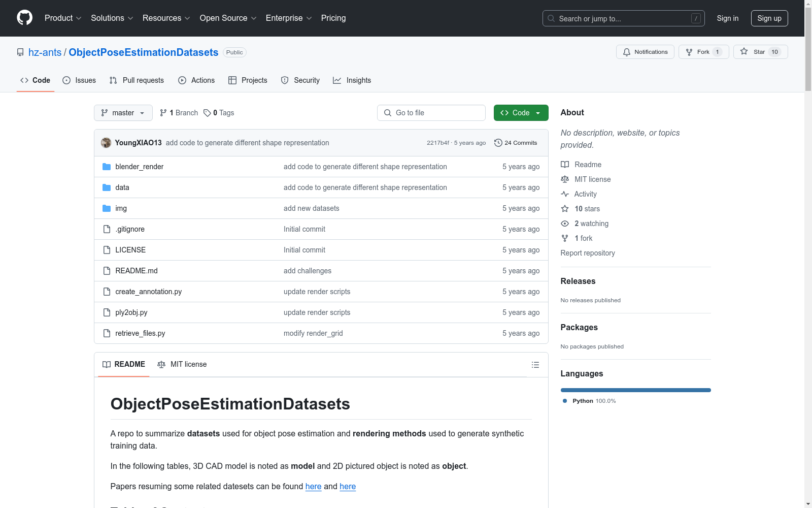Click the ply2obj.py file icon
812x508 pixels.
pos(107,312)
